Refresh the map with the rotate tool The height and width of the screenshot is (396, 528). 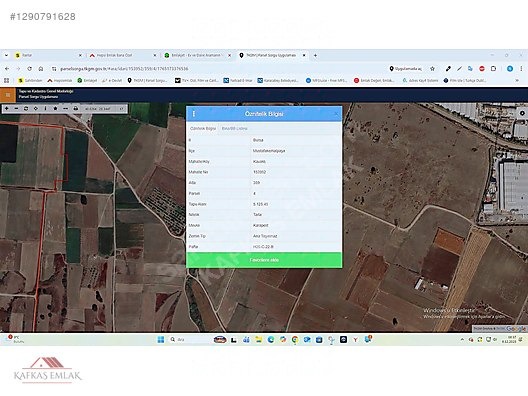pos(26,109)
